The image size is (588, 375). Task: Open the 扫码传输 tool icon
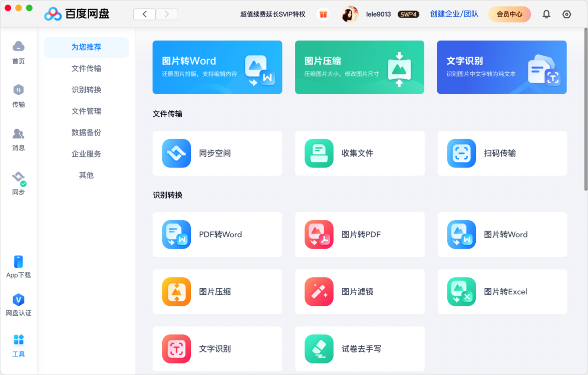pos(461,153)
